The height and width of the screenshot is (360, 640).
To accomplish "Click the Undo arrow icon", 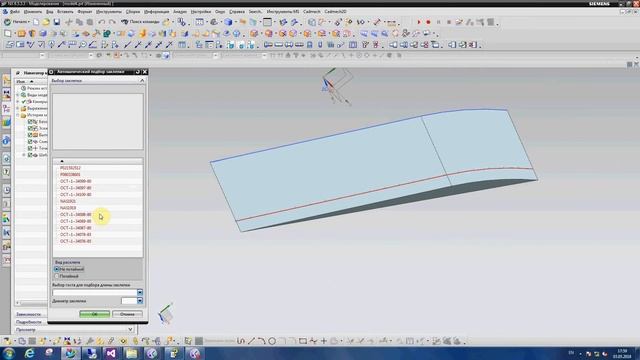I will point(101,22).
